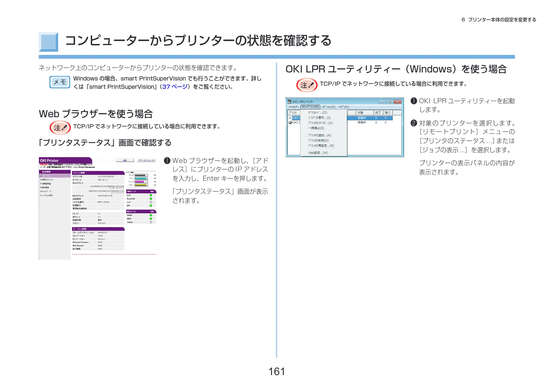Click the cyan toner level bar
554x392 pixels.
pos(141,178)
